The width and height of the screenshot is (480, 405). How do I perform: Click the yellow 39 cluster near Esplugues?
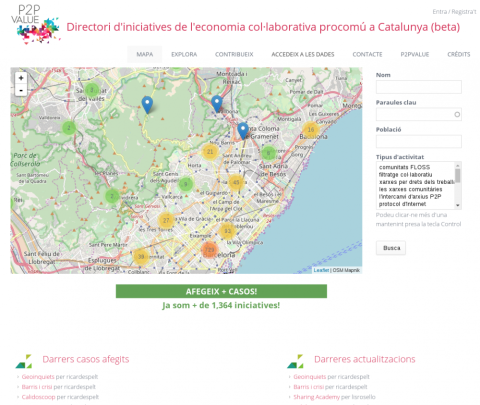click(141, 257)
